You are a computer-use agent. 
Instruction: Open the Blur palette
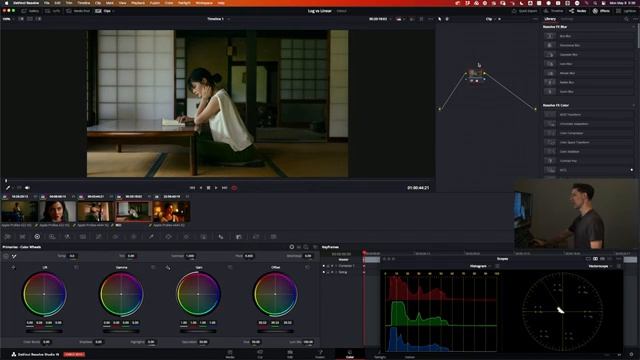221,237
